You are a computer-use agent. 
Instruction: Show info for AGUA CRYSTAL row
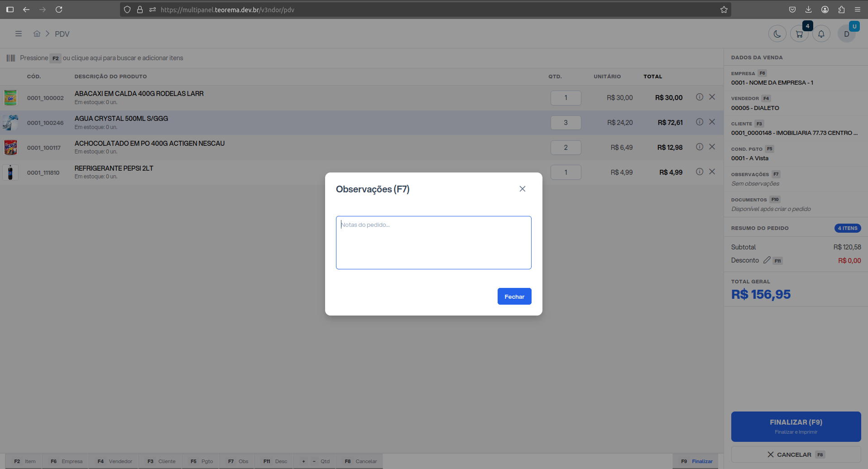coord(700,122)
